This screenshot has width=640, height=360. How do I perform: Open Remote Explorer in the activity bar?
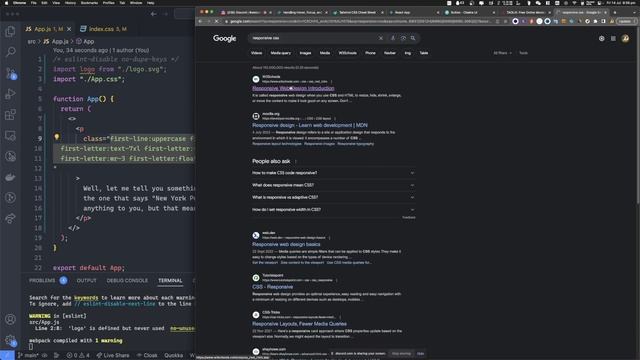[11, 136]
